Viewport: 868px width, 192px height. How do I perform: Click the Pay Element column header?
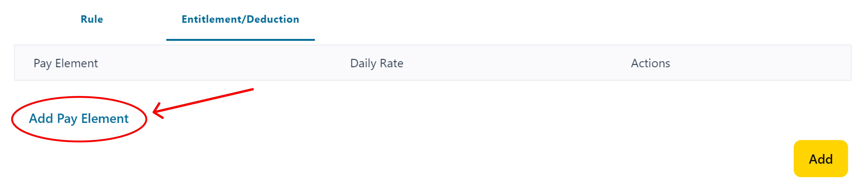[x=66, y=63]
